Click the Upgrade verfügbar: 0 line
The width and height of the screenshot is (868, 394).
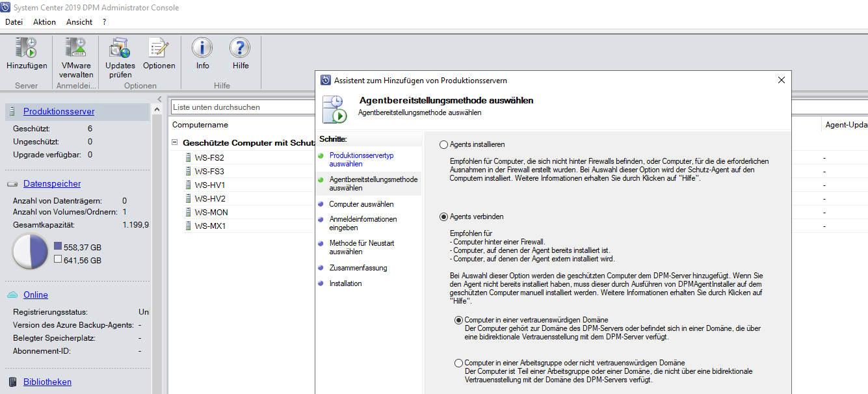[x=53, y=155]
